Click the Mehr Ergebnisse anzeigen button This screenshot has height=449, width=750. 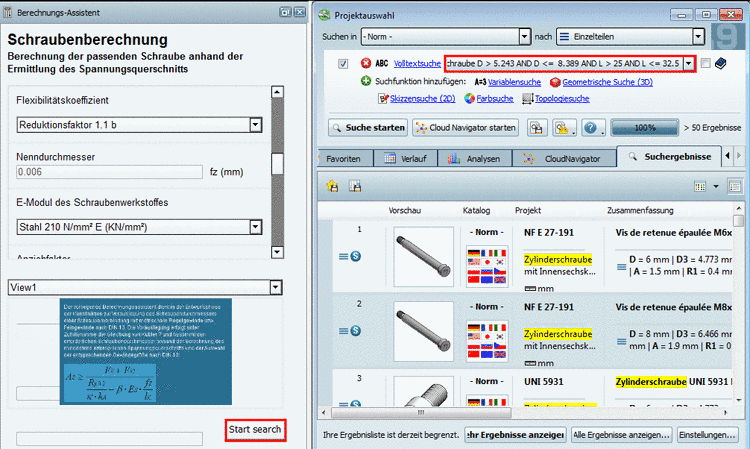[x=516, y=435]
